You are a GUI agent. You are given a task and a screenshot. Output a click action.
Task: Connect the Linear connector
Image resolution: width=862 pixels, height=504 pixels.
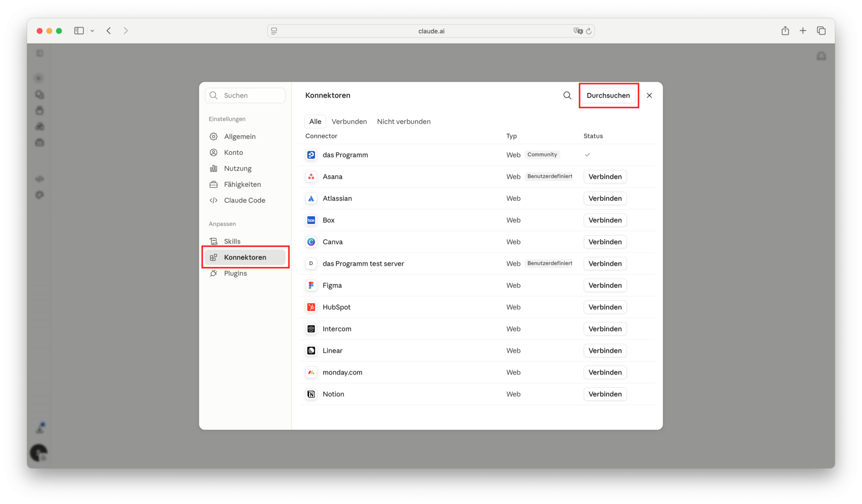coord(605,351)
